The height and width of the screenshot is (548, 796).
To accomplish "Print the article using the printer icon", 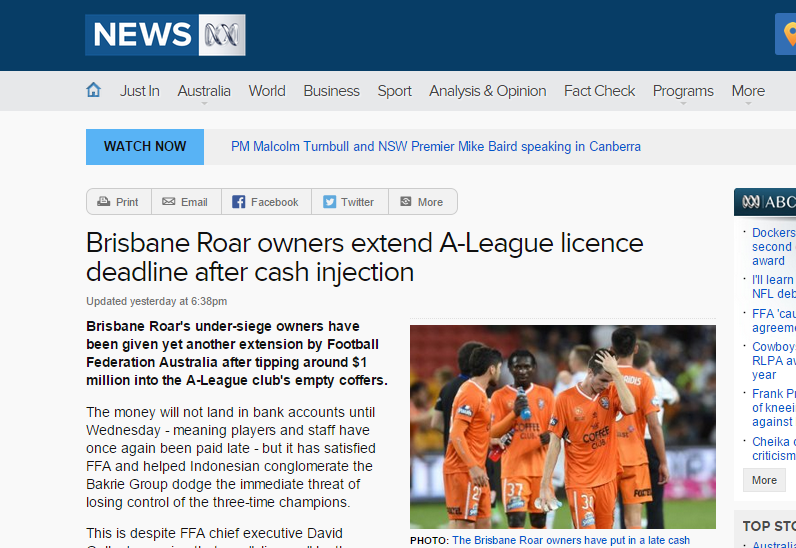I will coord(104,202).
